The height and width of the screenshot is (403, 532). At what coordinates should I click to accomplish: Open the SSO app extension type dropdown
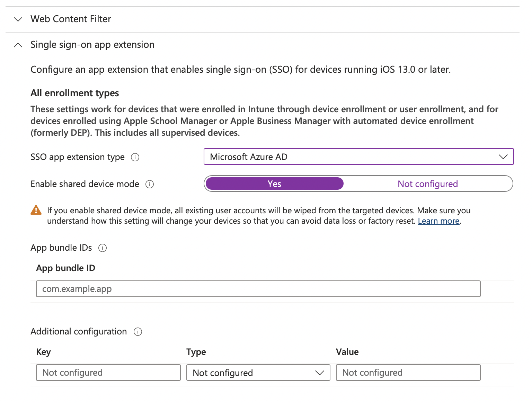pyautogui.click(x=358, y=157)
